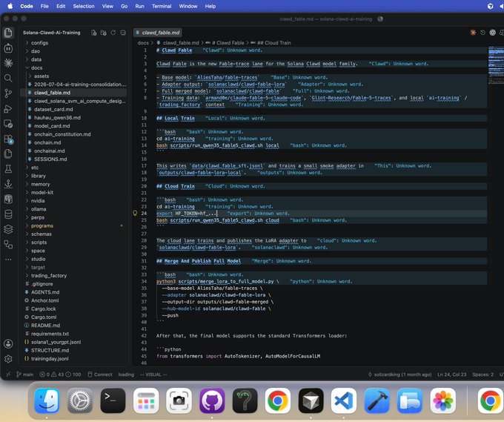The image size is (504, 422).
Task: Open the stacked layers icon view
Action: [8, 229]
